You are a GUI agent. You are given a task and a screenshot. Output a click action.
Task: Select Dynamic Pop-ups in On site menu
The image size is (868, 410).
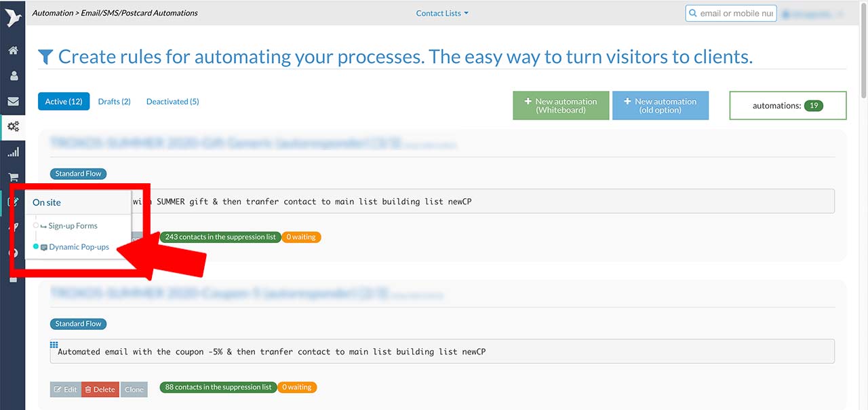[79, 247]
